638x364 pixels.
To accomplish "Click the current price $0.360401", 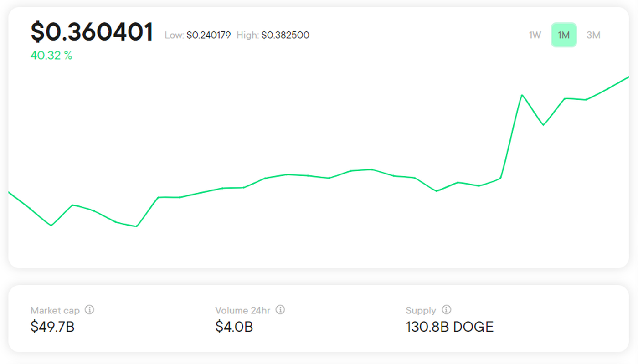I will pos(92,32).
